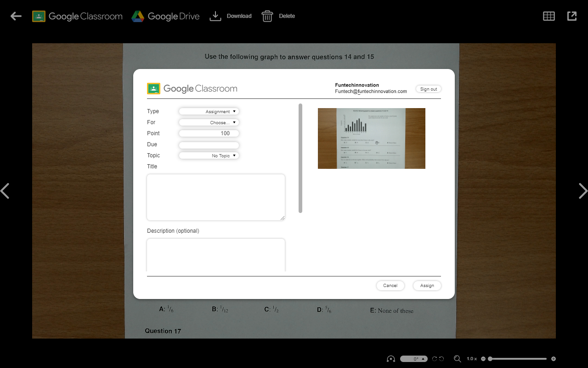Open the Type dropdown set to Assignment
The height and width of the screenshot is (368, 588).
209,111
